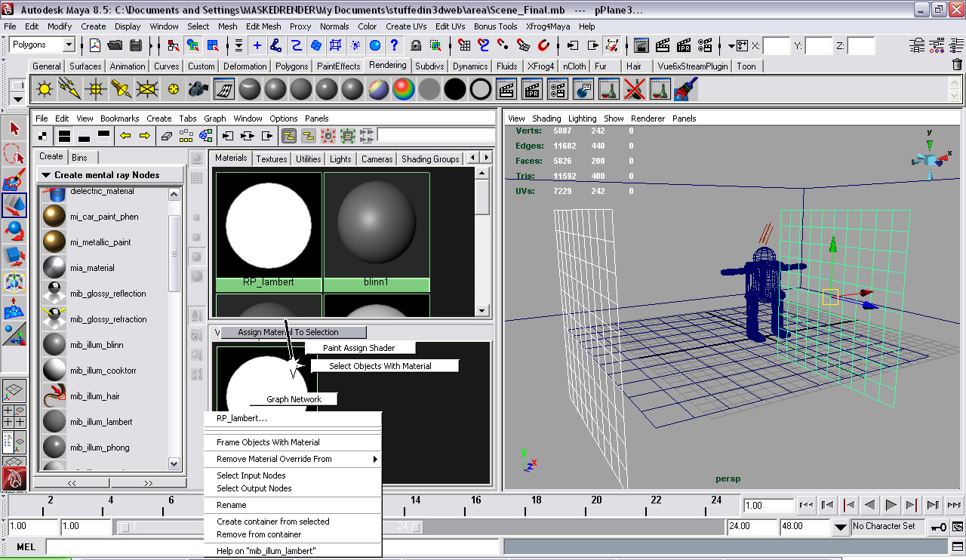Switch to the Bins tab

pyautogui.click(x=79, y=158)
